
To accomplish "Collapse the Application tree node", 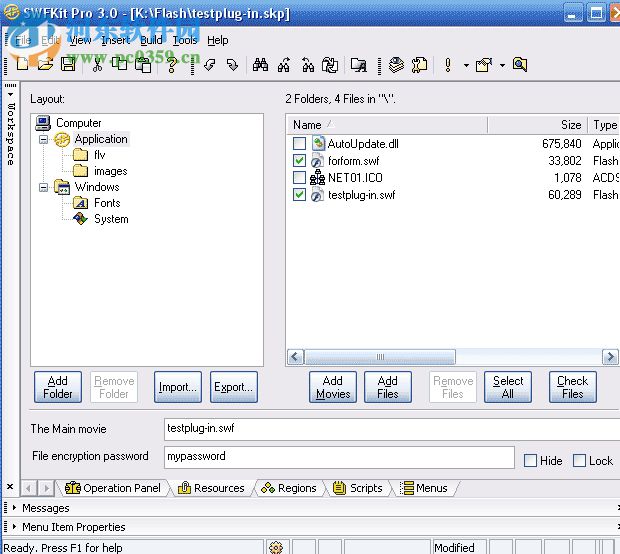I will (44, 139).
